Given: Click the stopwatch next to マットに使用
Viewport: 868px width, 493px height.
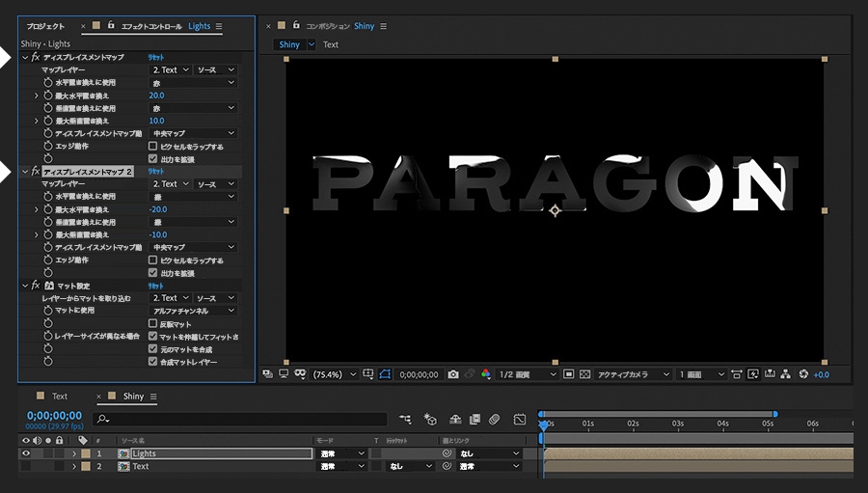Looking at the screenshot, I should (x=48, y=311).
